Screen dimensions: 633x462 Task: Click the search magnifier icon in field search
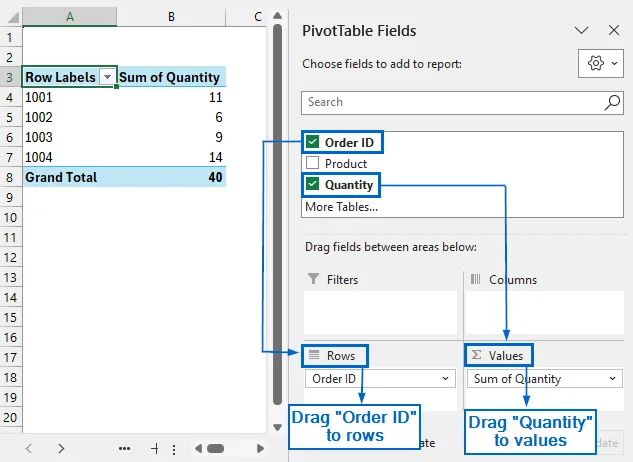coord(612,103)
